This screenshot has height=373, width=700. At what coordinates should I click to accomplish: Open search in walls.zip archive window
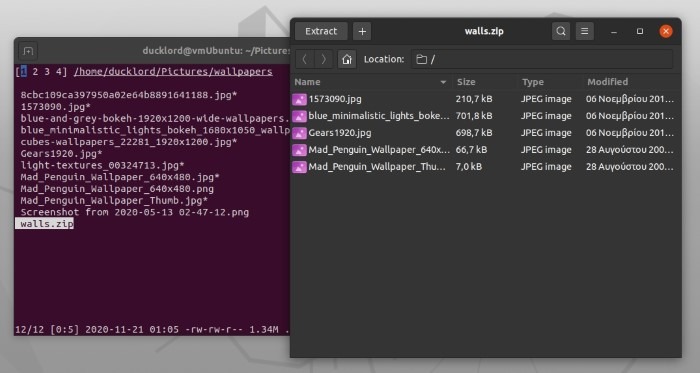point(561,31)
